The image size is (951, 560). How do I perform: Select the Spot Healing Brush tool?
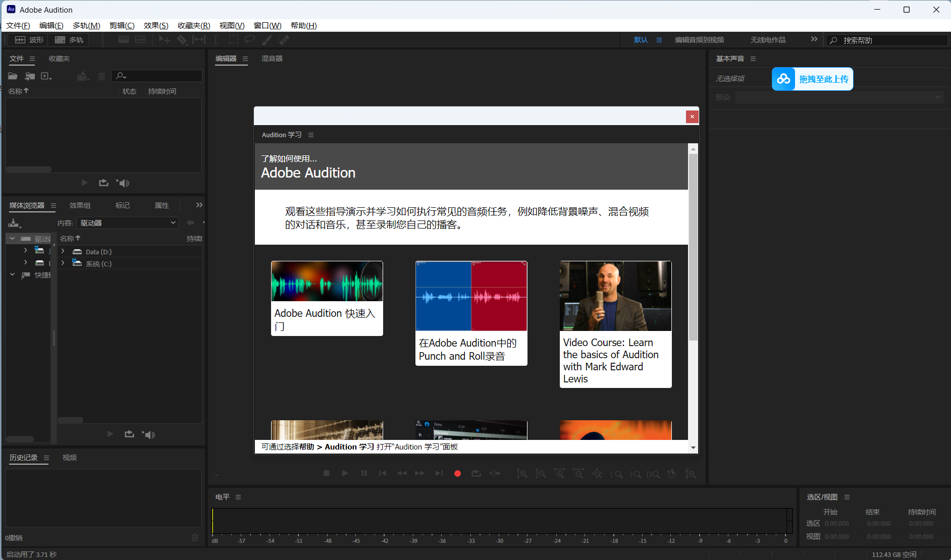tap(284, 40)
